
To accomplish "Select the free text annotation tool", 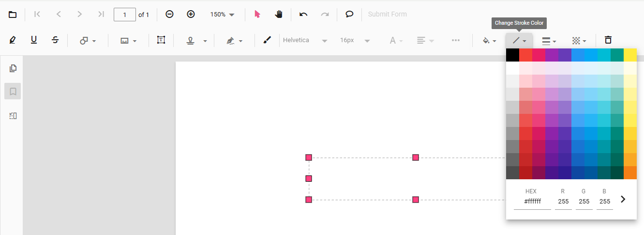I will click(161, 40).
